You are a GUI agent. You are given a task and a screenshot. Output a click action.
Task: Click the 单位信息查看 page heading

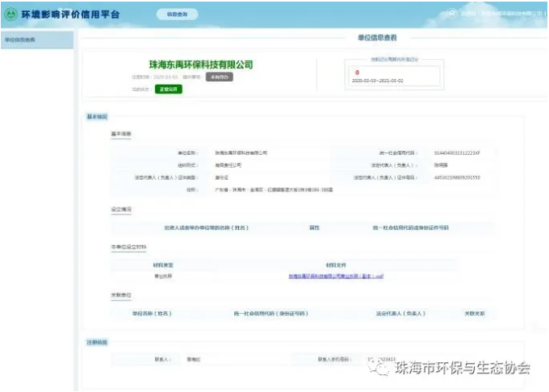pos(377,38)
